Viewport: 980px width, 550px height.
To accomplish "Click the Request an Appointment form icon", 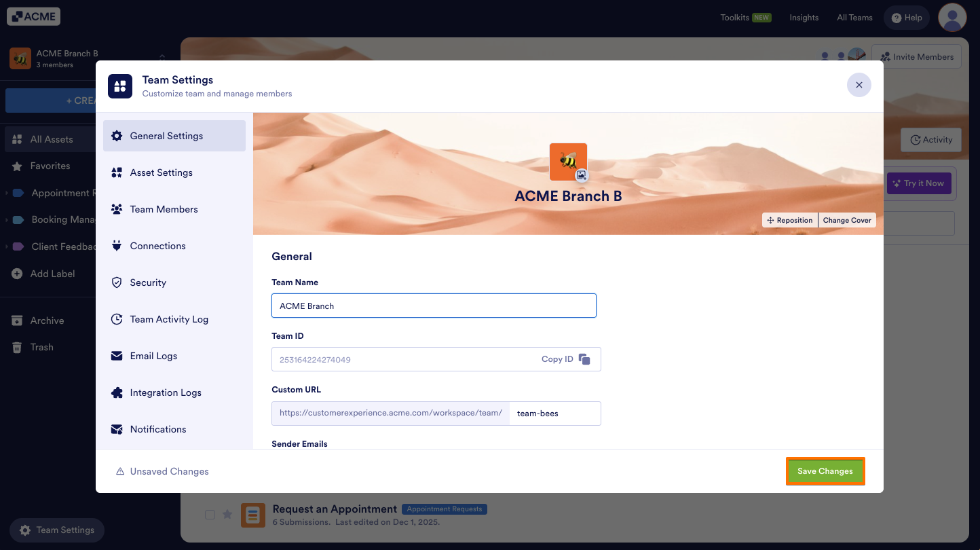I will 253,515.
